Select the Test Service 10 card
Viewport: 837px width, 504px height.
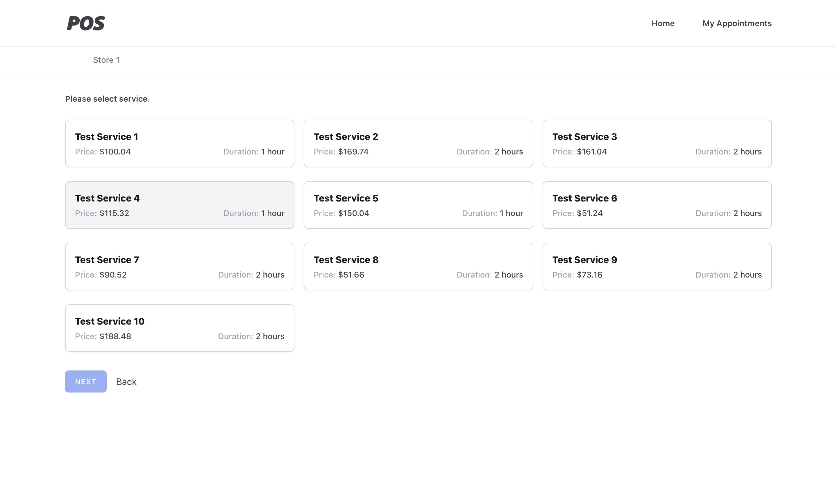179,328
